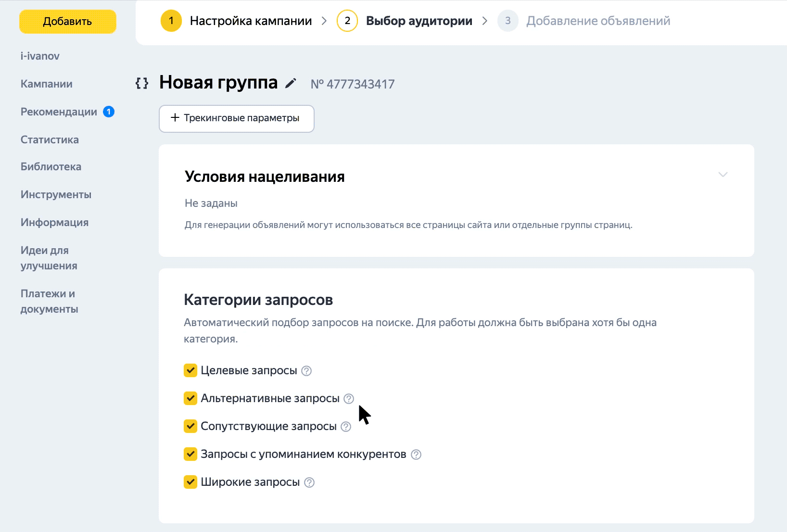The height and width of the screenshot is (532, 787).
Task: Open Кампании in the sidebar
Action: coord(47,84)
